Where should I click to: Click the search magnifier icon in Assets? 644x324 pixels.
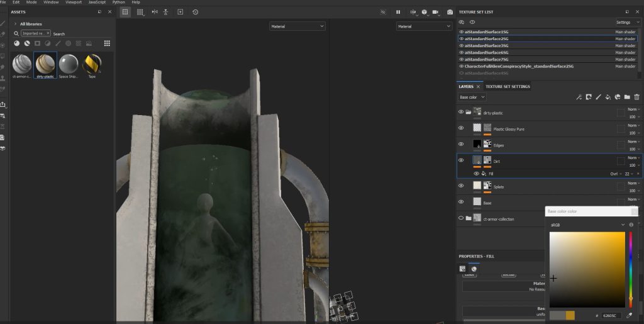coord(16,34)
